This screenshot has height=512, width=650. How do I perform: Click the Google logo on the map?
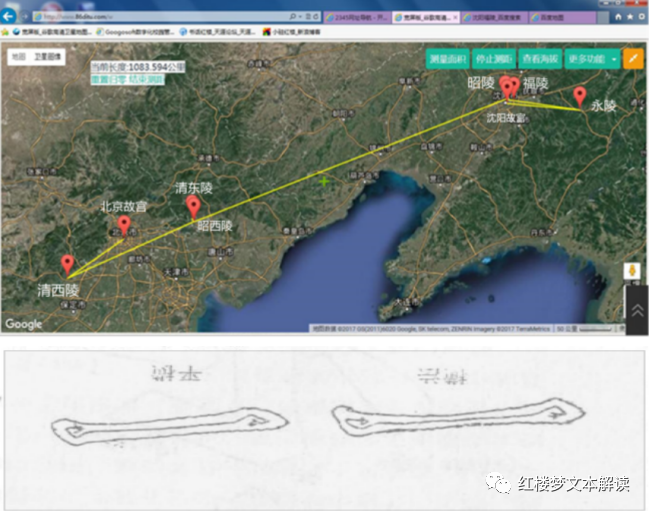coord(24,324)
